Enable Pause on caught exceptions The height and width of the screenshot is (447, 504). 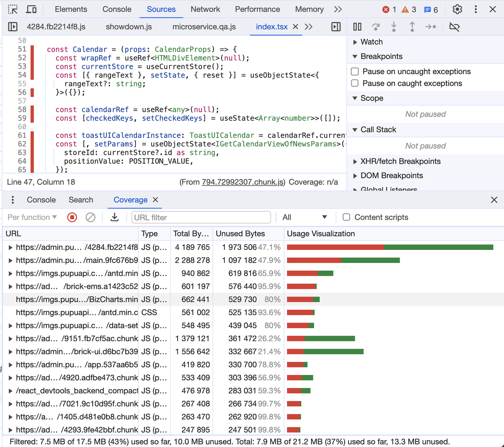355,83
